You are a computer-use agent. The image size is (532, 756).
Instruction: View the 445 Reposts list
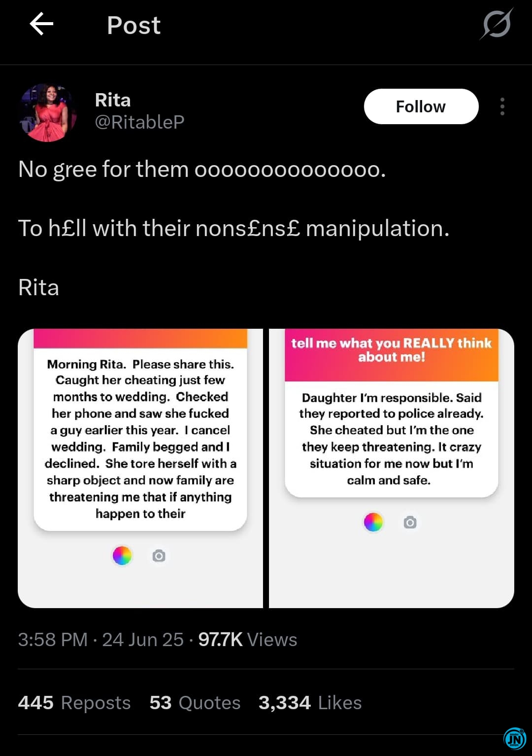(74, 703)
